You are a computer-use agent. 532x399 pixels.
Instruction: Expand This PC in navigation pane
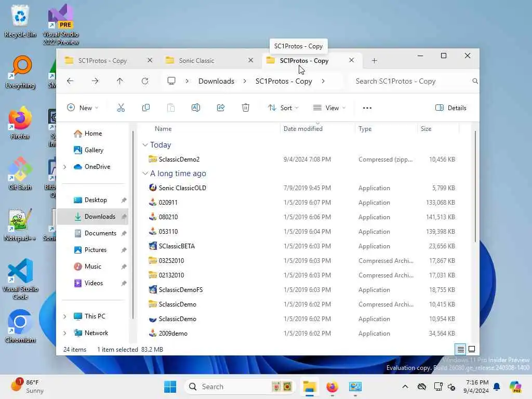pos(65,316)
